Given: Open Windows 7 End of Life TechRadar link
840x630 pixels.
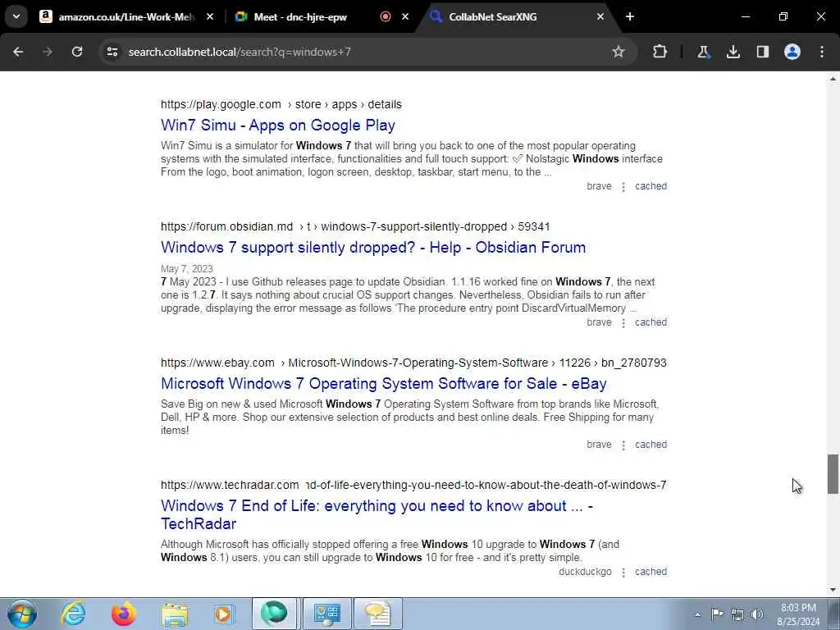Looking at the screenshot, I should (x=377, y=514).
